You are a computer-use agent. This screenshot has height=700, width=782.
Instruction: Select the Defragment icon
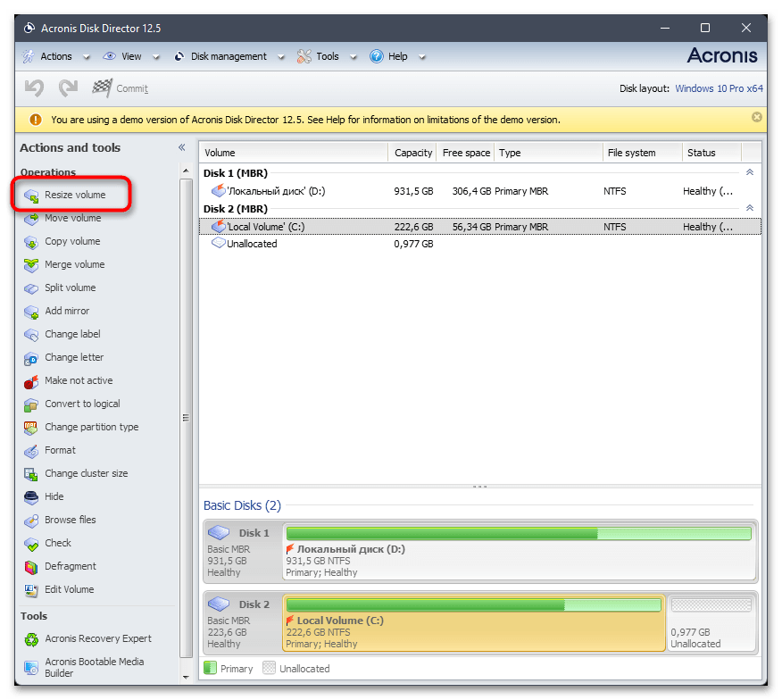(x=31, y=566)
